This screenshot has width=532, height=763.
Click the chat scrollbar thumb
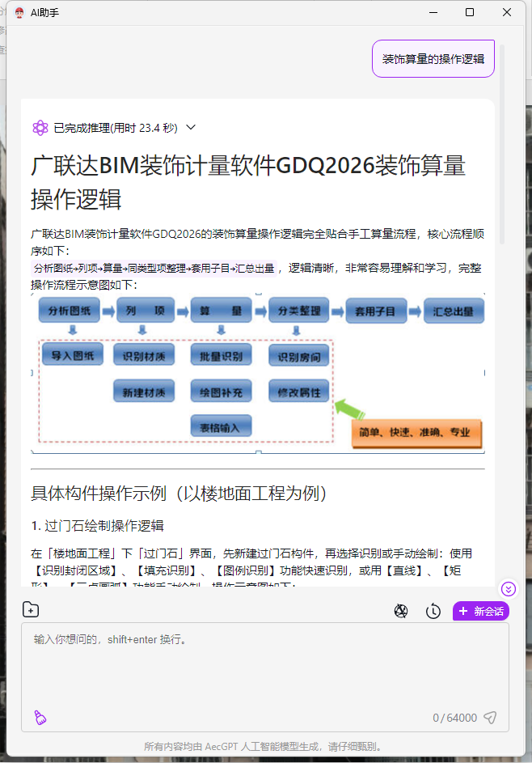point(502,145)
